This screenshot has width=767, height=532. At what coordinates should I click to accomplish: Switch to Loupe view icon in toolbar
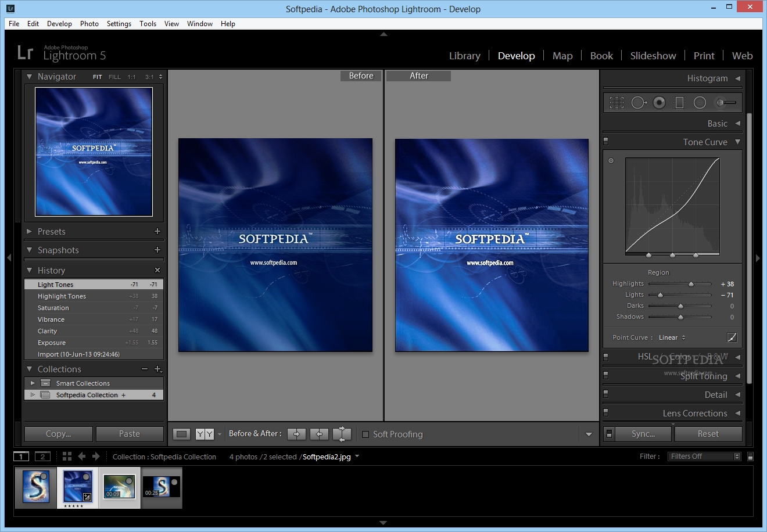[x=182, y=434]
